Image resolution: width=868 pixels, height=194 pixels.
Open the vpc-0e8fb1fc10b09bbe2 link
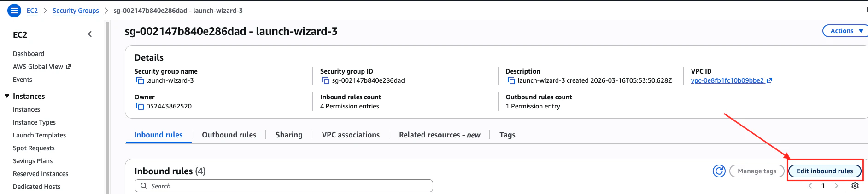click(x=727, y=80)
